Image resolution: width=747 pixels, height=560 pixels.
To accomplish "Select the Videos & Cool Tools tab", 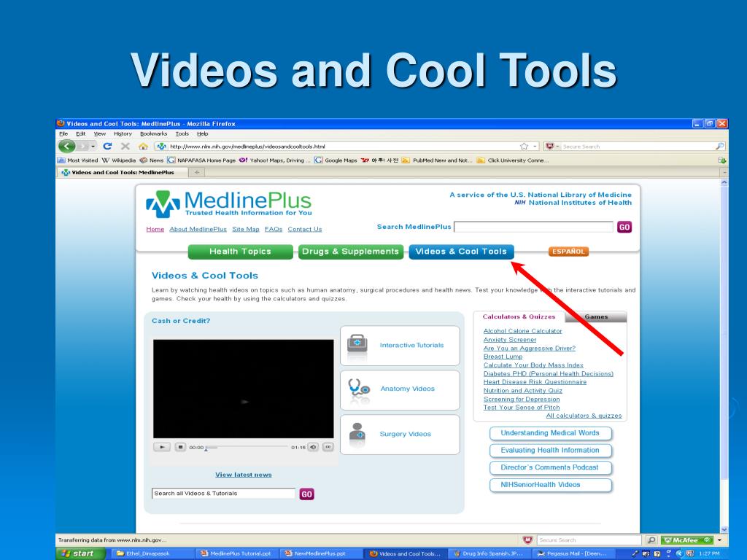I will point(461,252).
